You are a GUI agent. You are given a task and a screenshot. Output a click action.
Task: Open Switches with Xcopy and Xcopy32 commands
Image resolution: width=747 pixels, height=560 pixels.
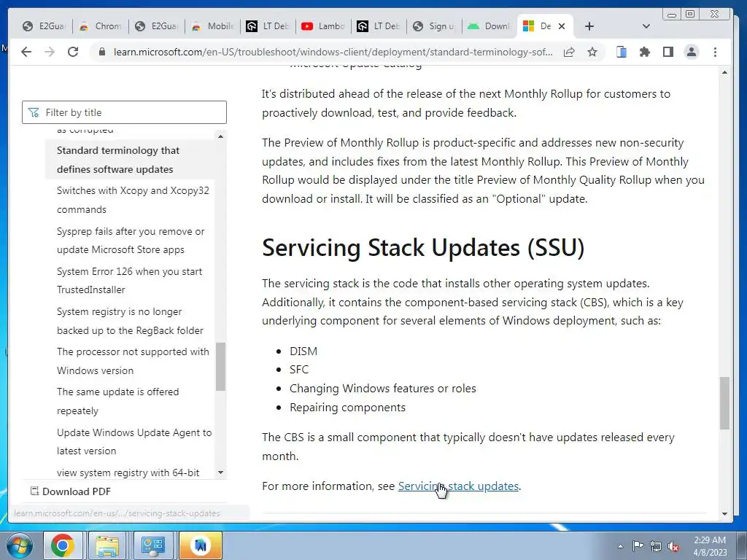pyautogui.click(x=133, y=200)
